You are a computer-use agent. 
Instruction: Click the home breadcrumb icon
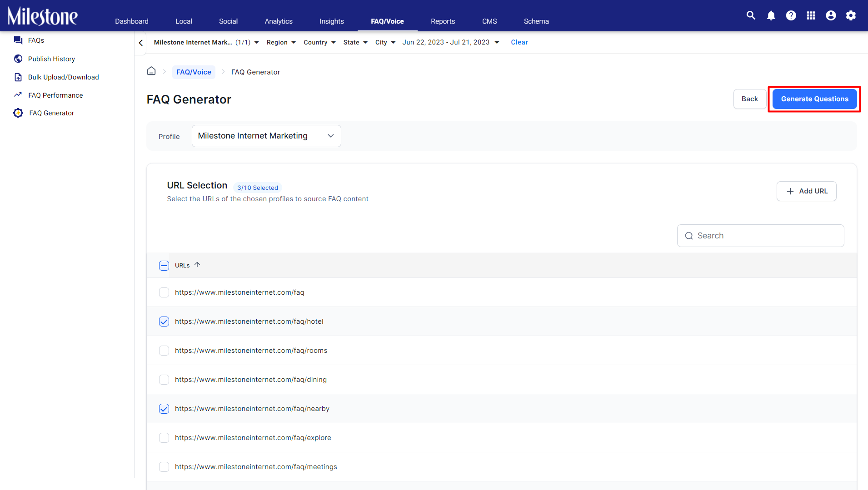[x=151, y=71]
